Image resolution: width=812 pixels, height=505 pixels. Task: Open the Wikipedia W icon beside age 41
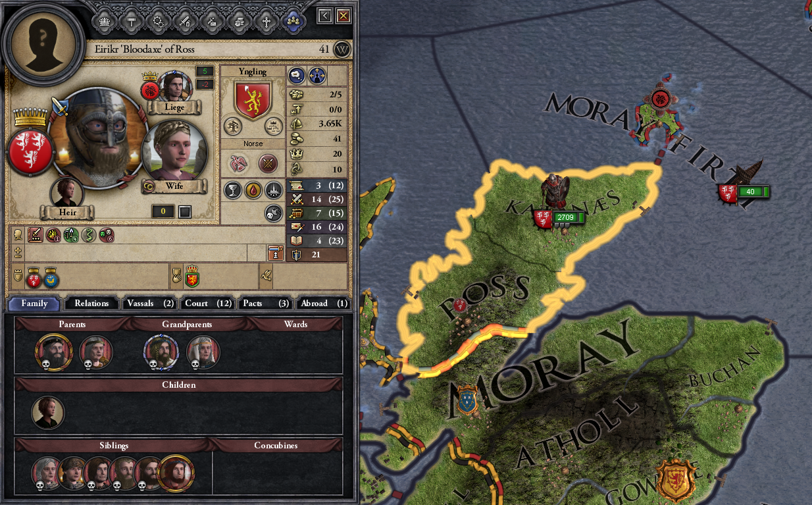342,49
